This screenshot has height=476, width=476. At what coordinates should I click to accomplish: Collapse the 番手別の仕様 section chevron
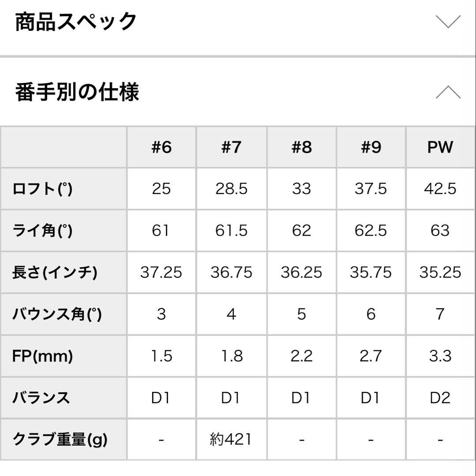pos(448,92)
